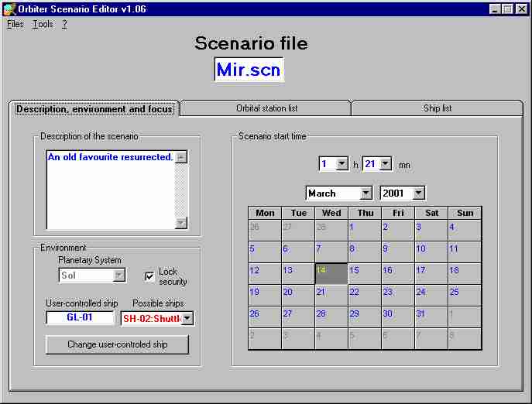Maximize the Orbiter Scenario Editor window
532x404 pixels.
point(507,9)
